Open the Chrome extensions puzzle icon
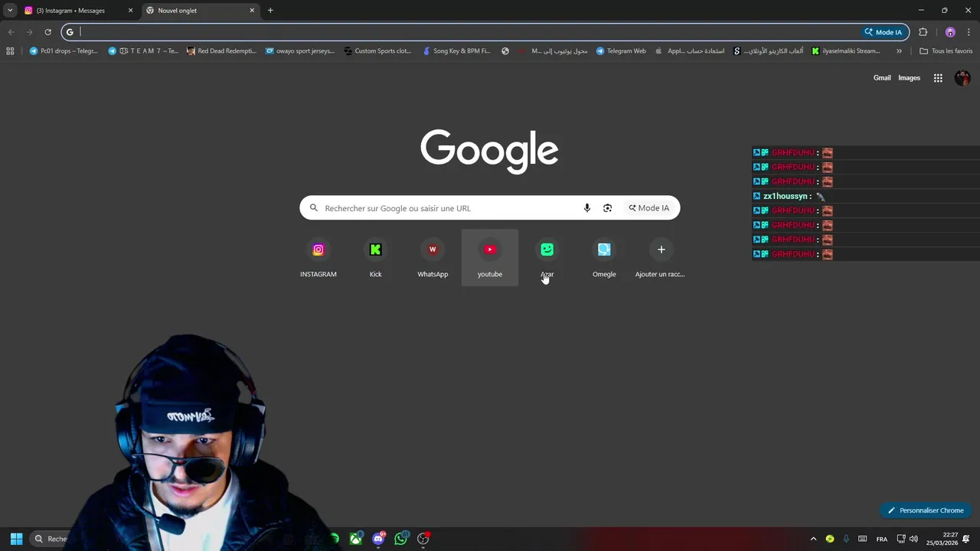The image size is (980, 551). 923,32
